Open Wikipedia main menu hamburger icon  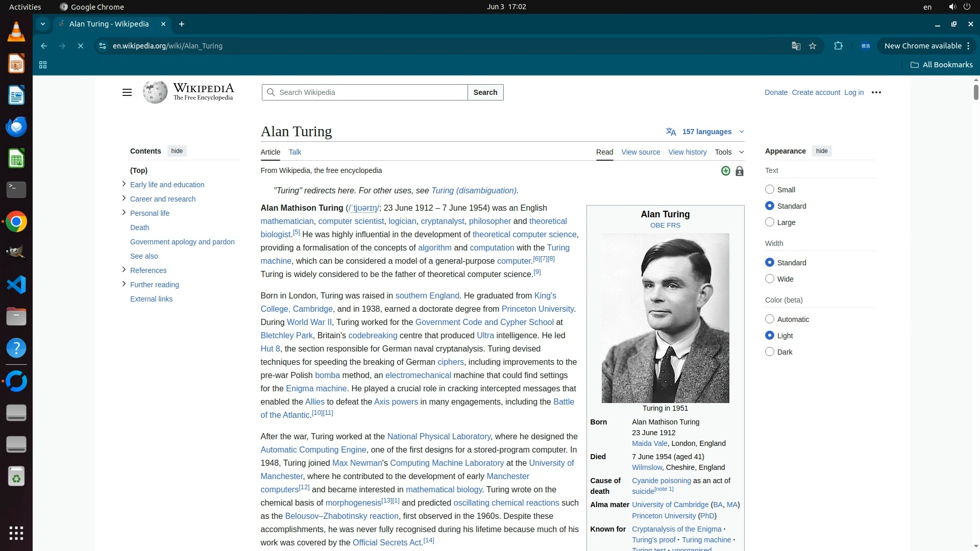point(127,92)
